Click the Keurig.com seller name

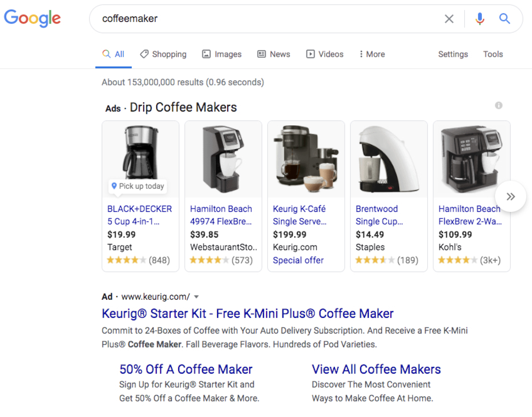point(295,247)
